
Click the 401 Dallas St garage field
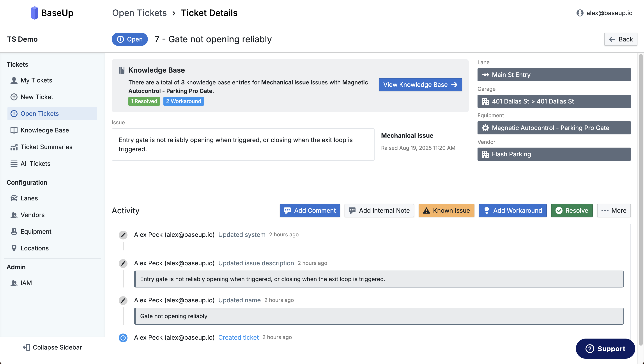coord(554,101)
